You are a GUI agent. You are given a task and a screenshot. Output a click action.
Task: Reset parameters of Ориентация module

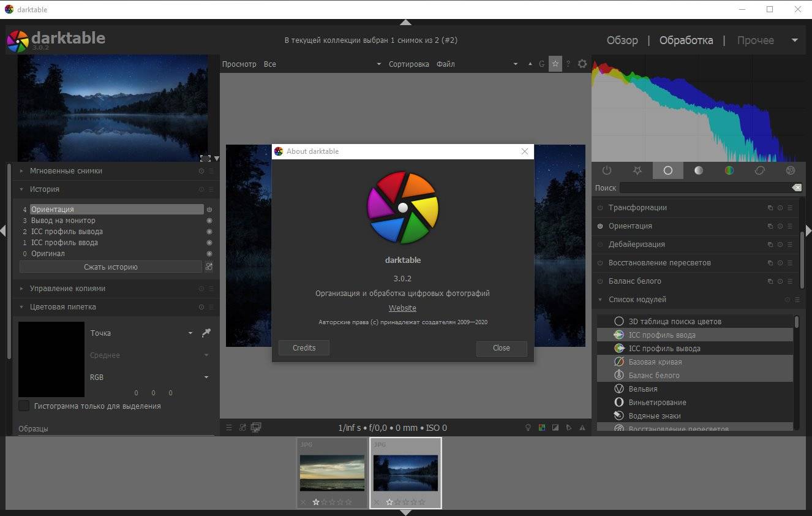(780, 226)
